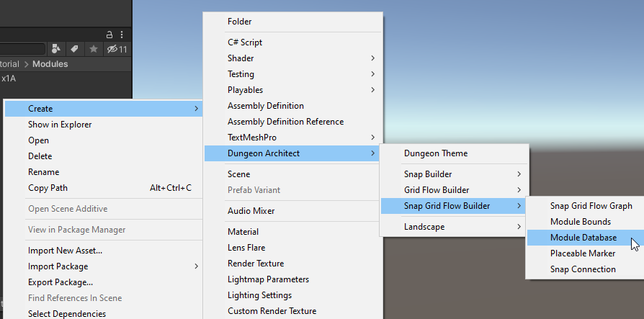The height and width of the screenshot is (319, 644).
Task: Create a Placeable Marker asset
Action: (586, 253)
